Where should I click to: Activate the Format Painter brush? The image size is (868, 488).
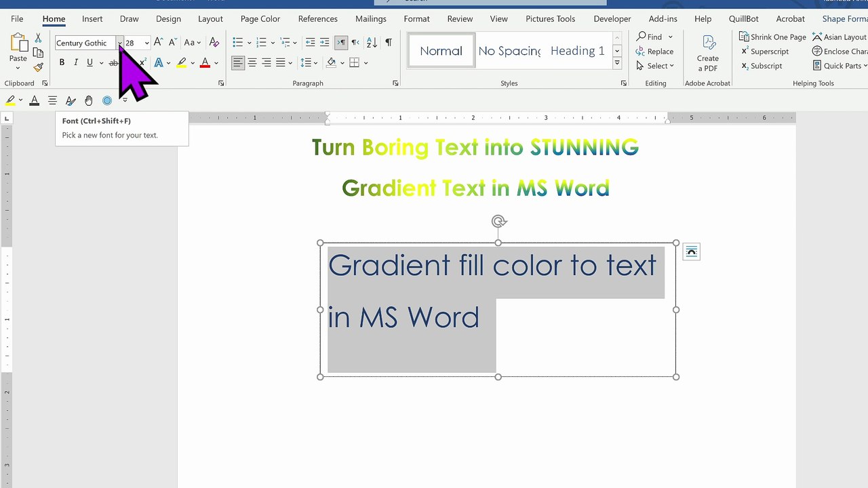pos(38,66)
